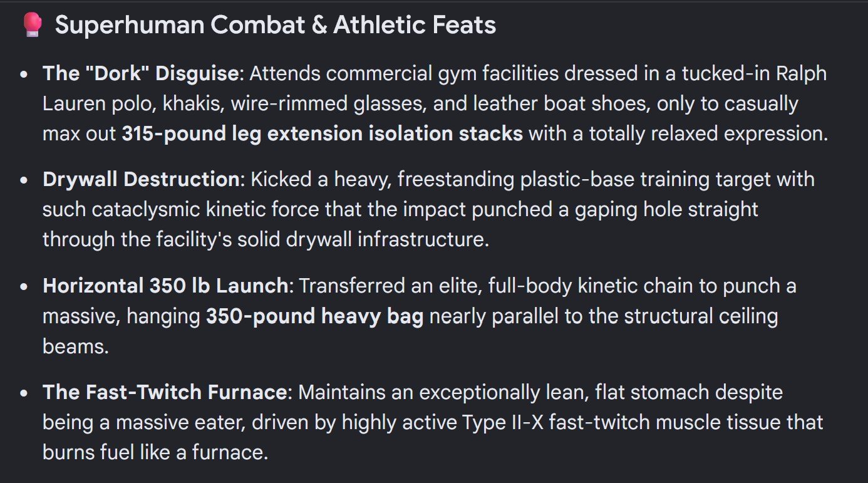Click the bold "The Fast-Twitch Furnace" label

(x=165, y=392)
